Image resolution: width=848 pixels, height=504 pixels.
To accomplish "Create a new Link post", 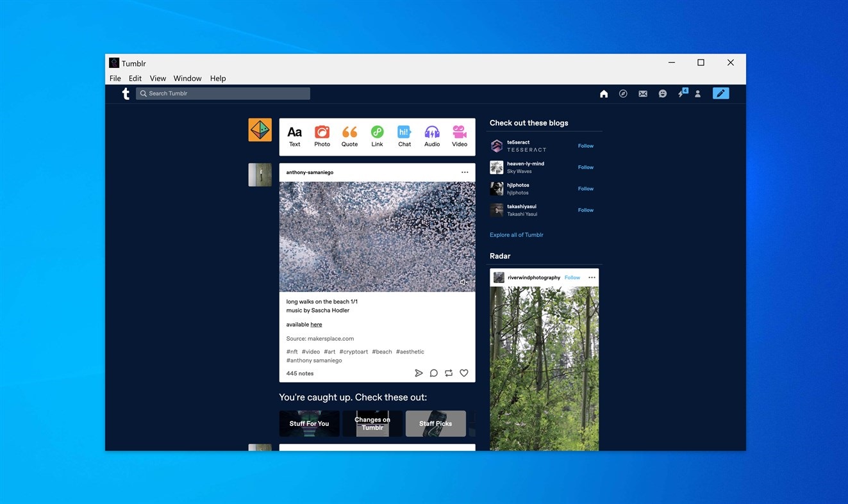I will pyautogui.click(x=377, y=136).
